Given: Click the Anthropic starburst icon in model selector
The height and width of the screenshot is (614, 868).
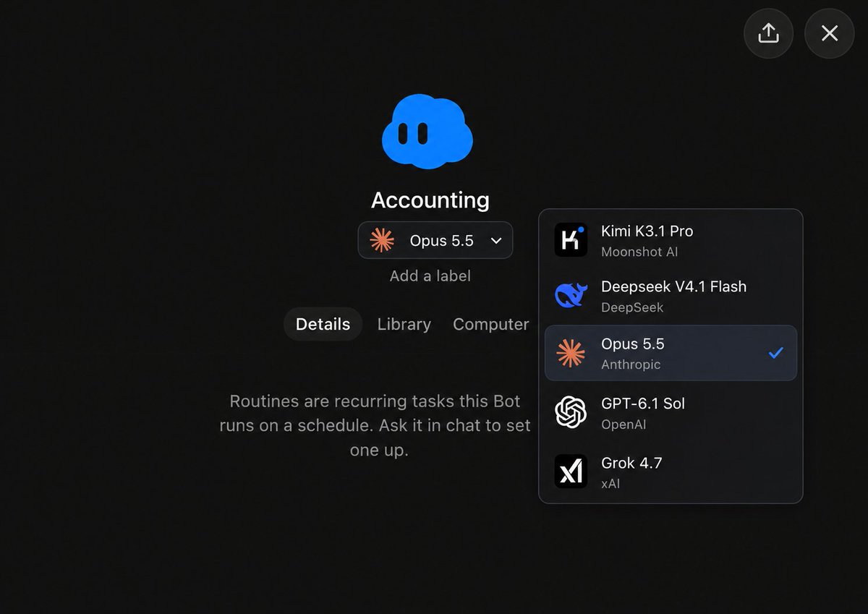Looking at the screenshot, I should point(382,241).
